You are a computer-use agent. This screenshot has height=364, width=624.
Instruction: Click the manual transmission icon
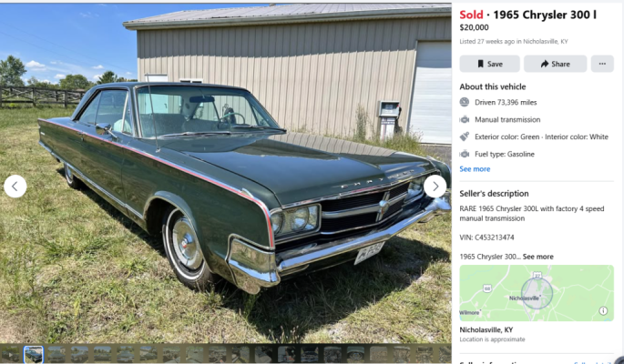(x=465, y=119)
